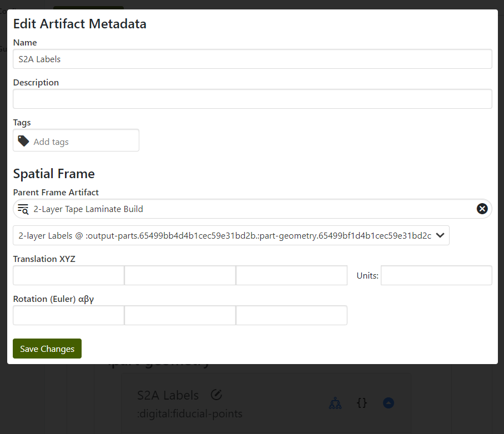Image resolution: width=504 pixels, height=434 pixels.
Task: Click the Translation Y field
Action: tap(180, 275)
